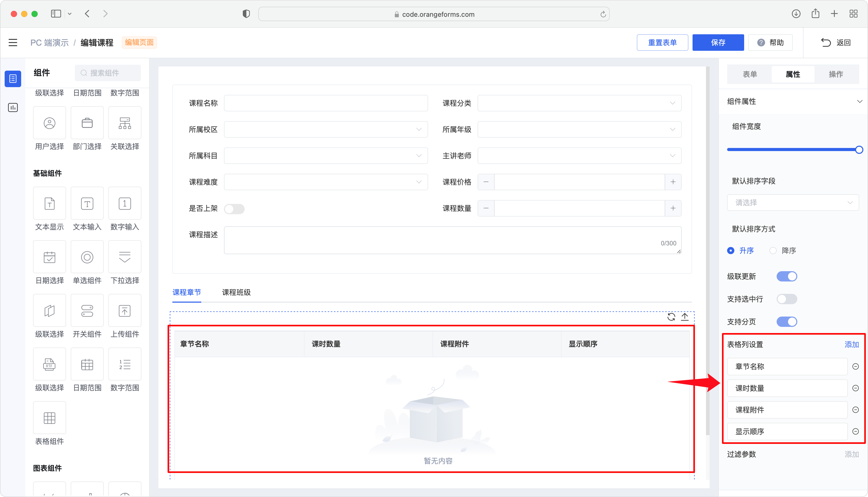Click the 课程描述 text area

point(453,240)
